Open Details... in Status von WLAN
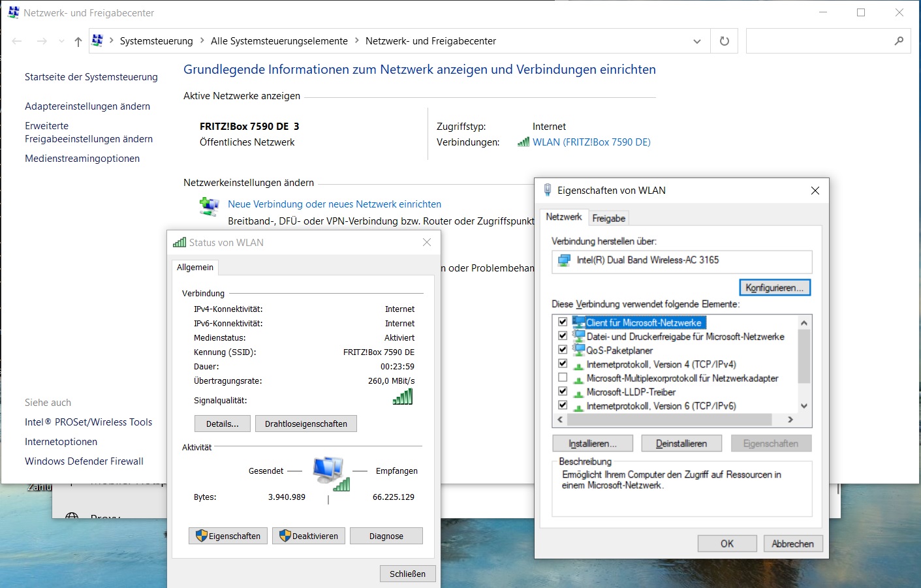921x588 pixels. (223, 424)
